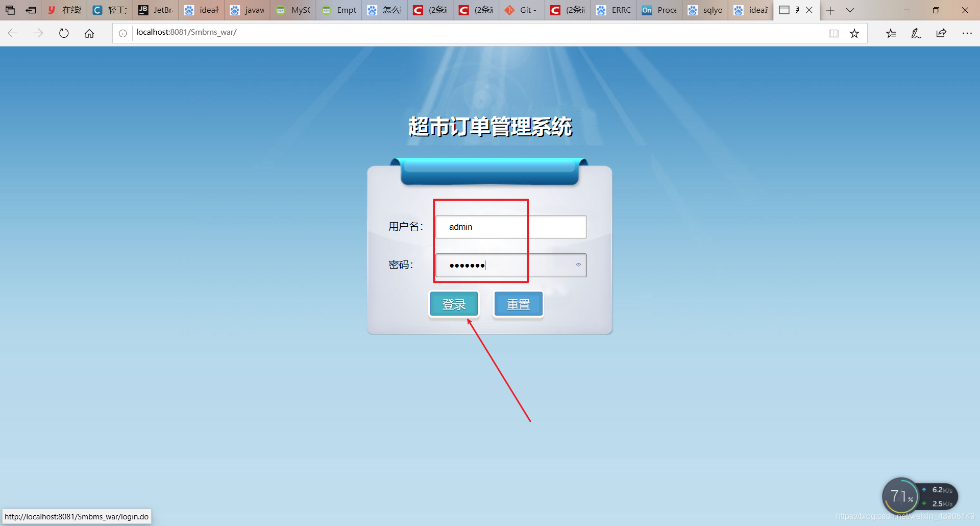Open the tab preview chevron

(850, 10)
